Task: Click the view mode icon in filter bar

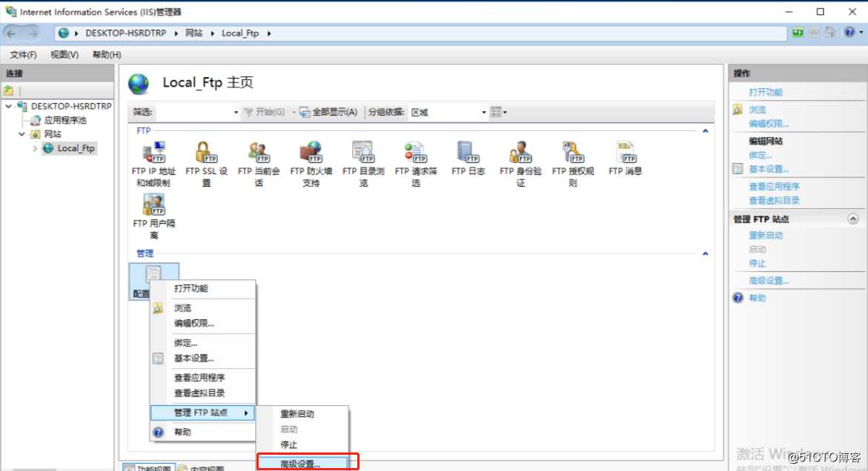Action: click(497, 113)
